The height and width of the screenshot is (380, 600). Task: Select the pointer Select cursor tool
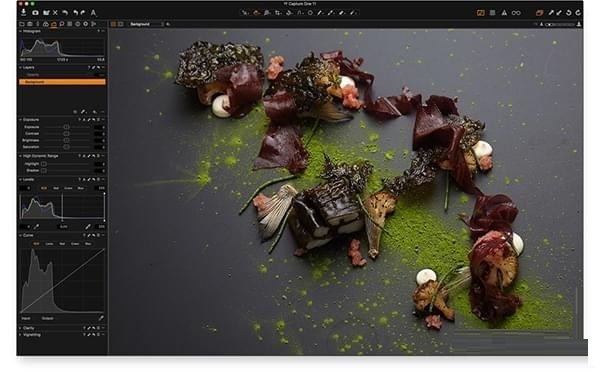pos(245,13)
